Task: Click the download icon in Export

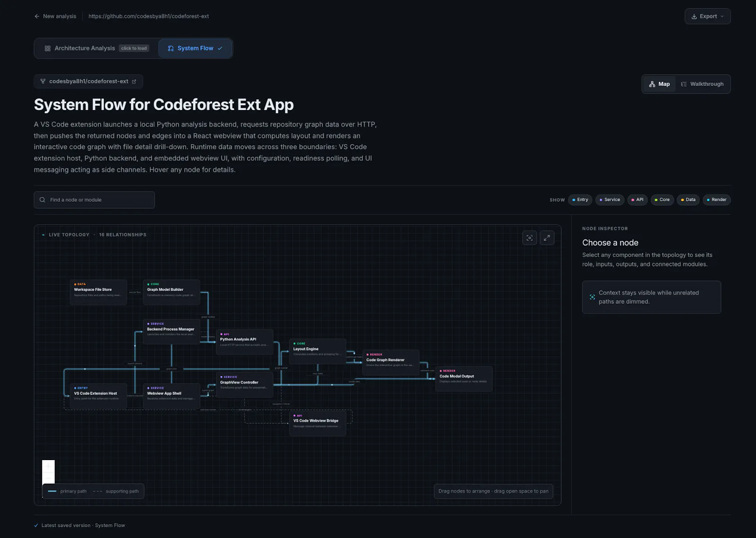Action: click(694, 16)
